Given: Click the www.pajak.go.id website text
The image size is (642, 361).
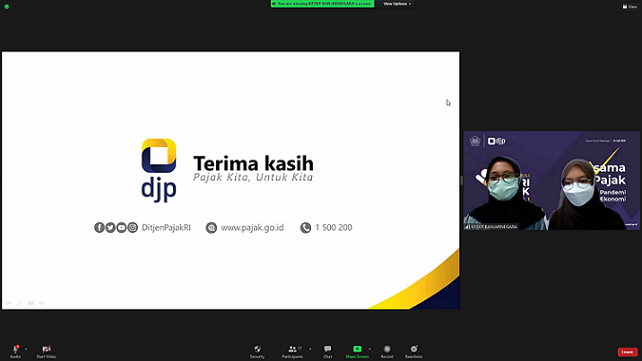Looking at the screenshot, I should [x=252, y=228].
